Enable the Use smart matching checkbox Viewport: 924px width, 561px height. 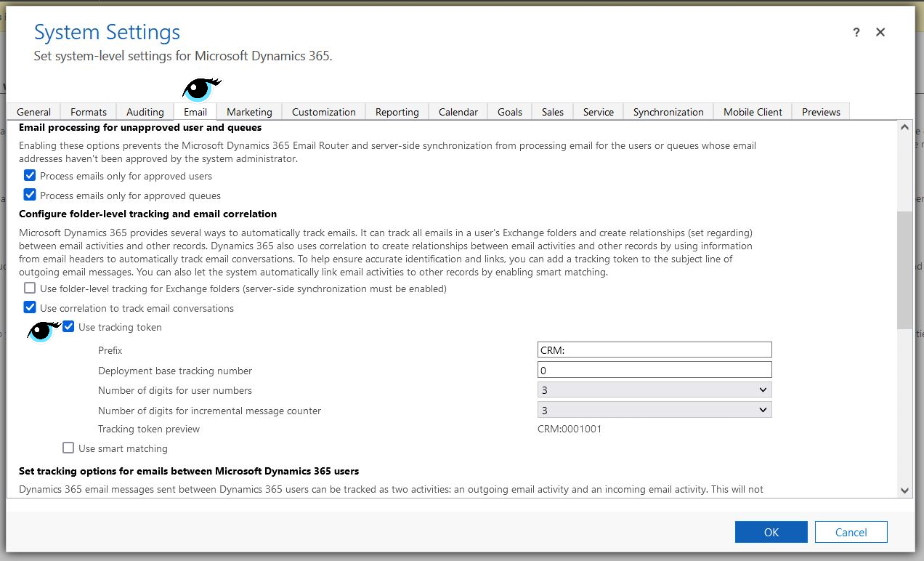tap(68, 448)
